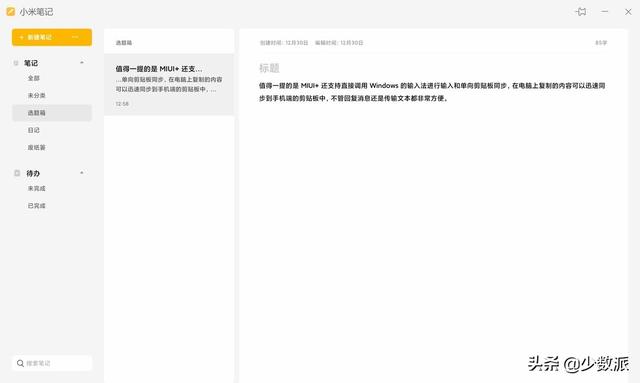Open the 废纸篓 trash folder

click(x=36, y=147)
